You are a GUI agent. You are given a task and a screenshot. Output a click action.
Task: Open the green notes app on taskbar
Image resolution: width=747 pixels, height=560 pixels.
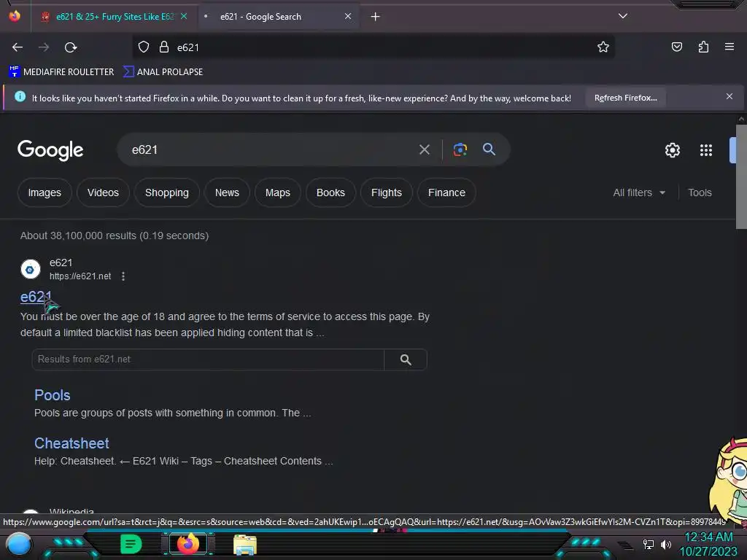[x=131, y=545]
